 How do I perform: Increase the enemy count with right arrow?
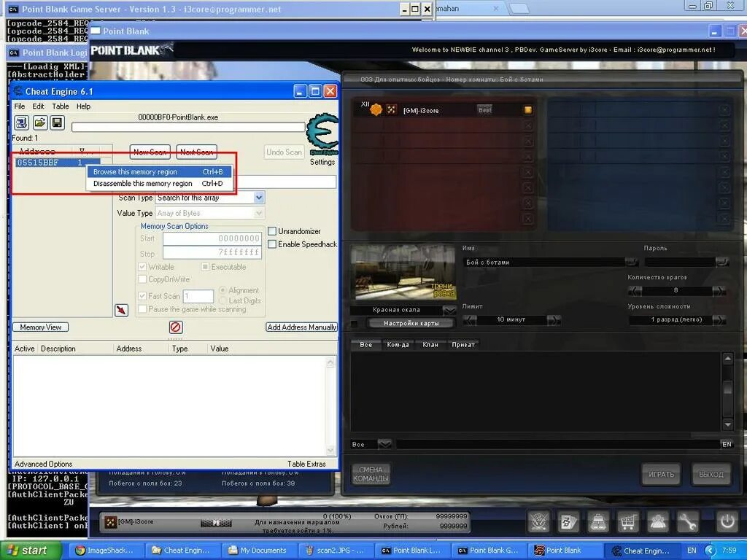(x=719, y=290)
